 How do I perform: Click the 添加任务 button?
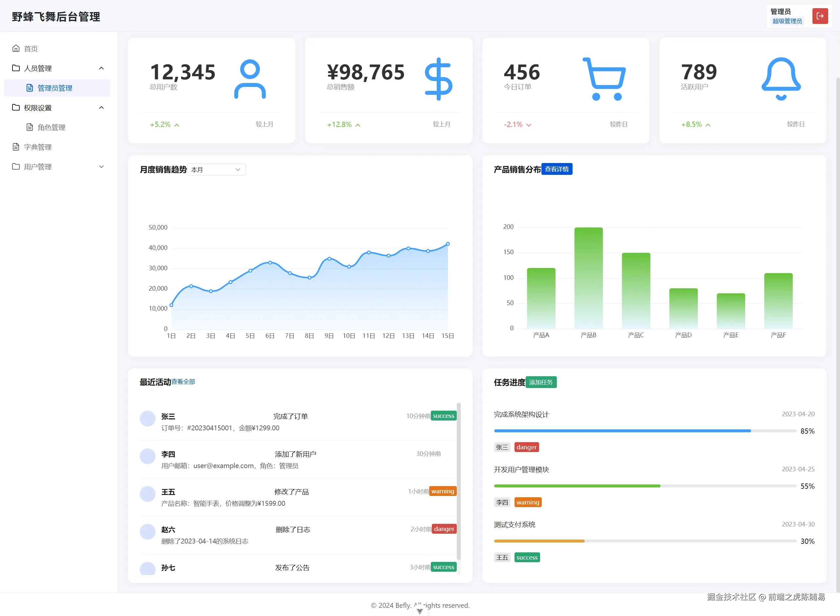[x=540, y=382]
